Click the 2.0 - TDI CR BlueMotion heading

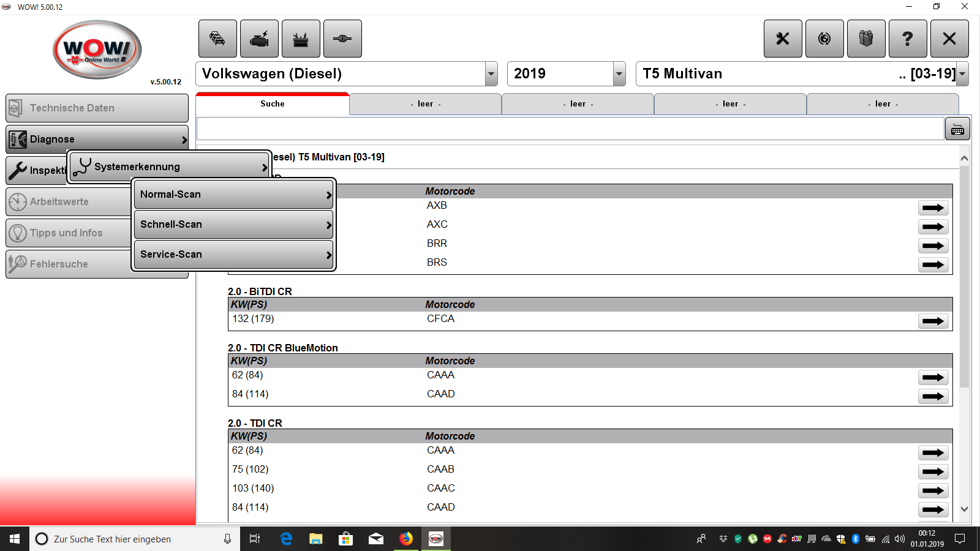pyautogui.click(x=283, y=348)
